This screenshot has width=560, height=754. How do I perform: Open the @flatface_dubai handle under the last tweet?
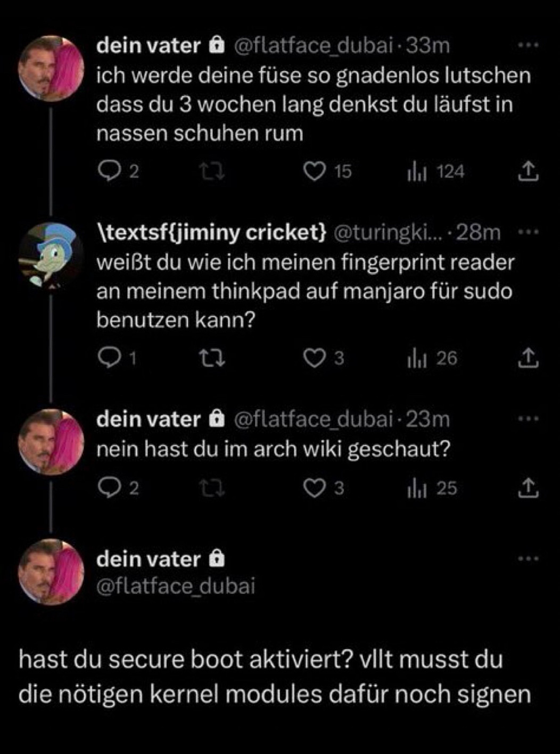176,586
